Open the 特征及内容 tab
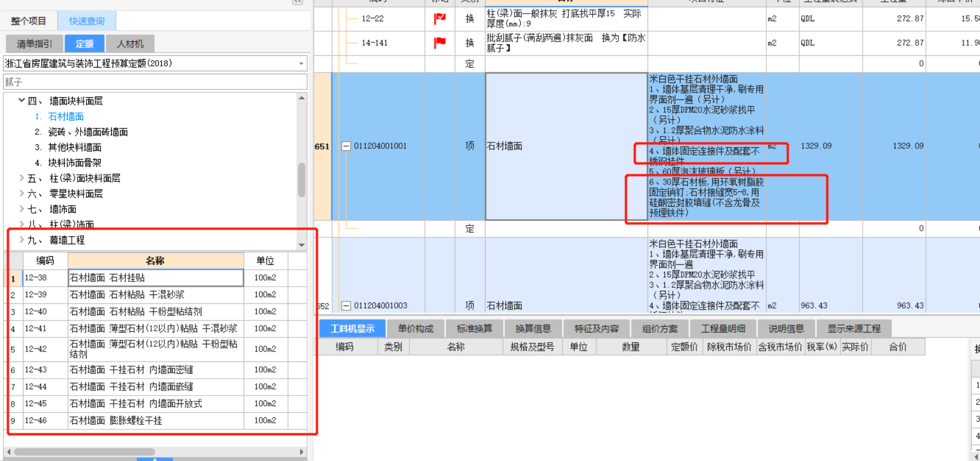 pos(596,329)
